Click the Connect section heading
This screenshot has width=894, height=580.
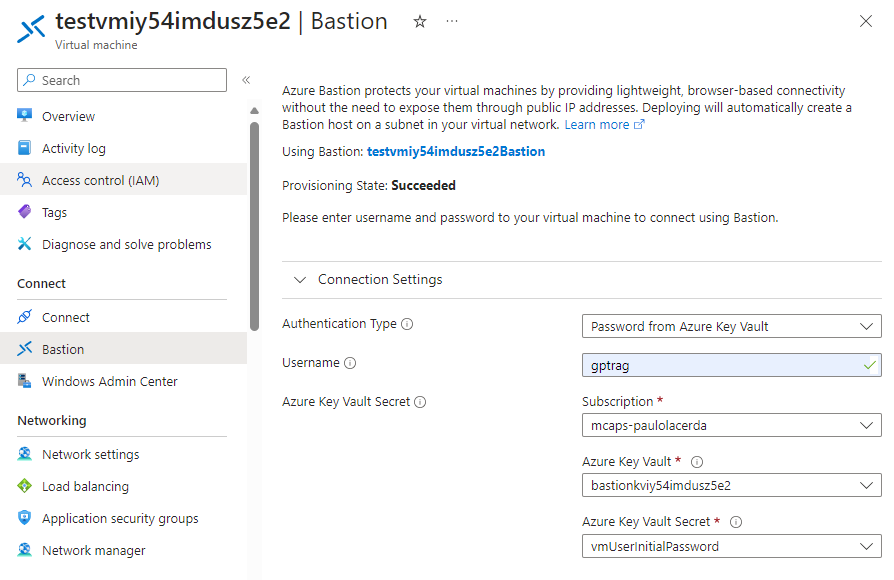(x=41, y=283)
